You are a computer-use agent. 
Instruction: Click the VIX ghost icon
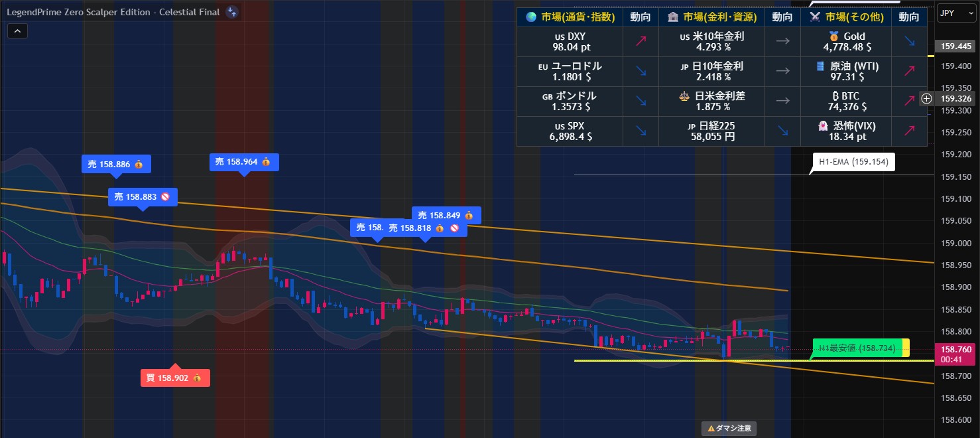823,126
